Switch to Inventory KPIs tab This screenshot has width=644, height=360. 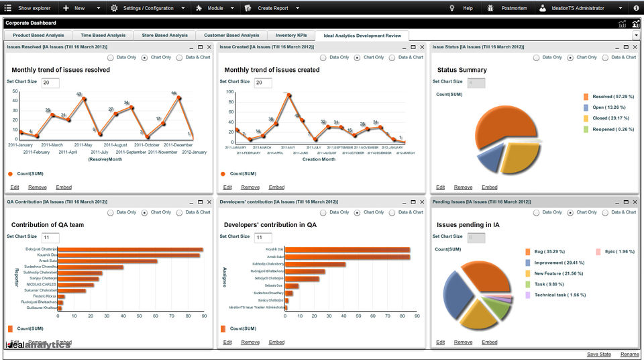click(291, 36)
